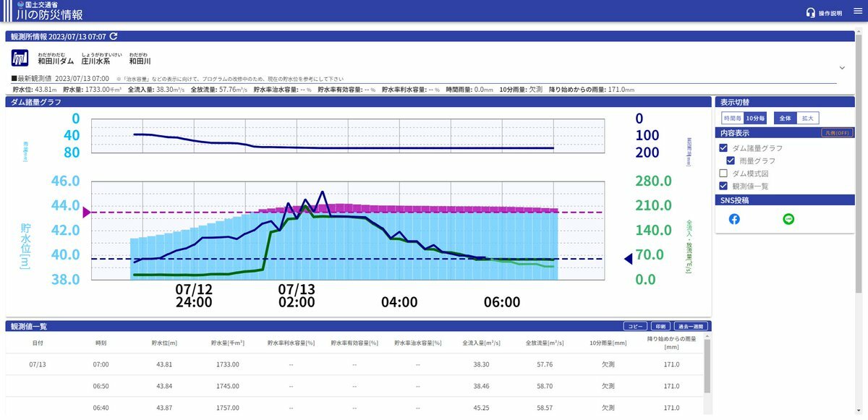Click the 全放流量 column header

(x=546, y=343)
